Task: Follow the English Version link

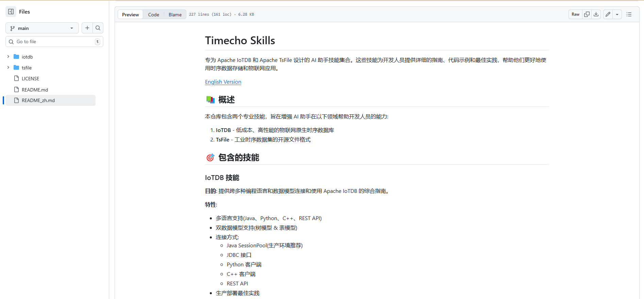Action: pyautogui.click(x=223, y=82)
